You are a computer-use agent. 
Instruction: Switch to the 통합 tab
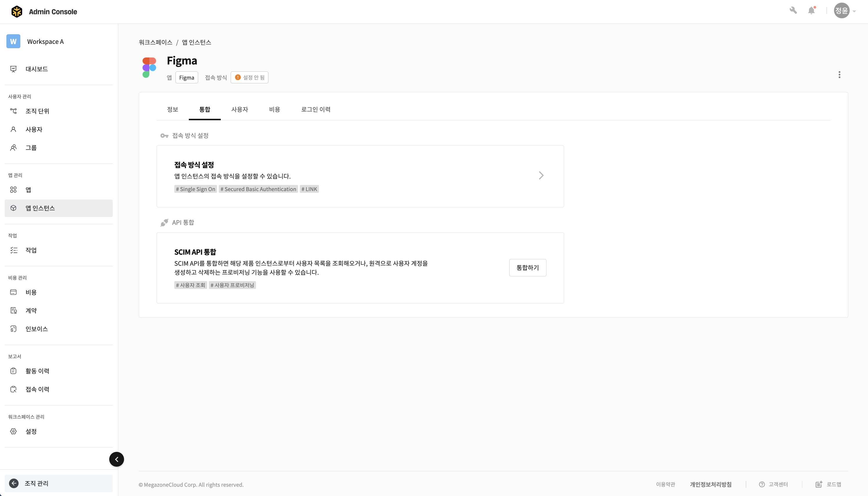(x=205, y=109)
